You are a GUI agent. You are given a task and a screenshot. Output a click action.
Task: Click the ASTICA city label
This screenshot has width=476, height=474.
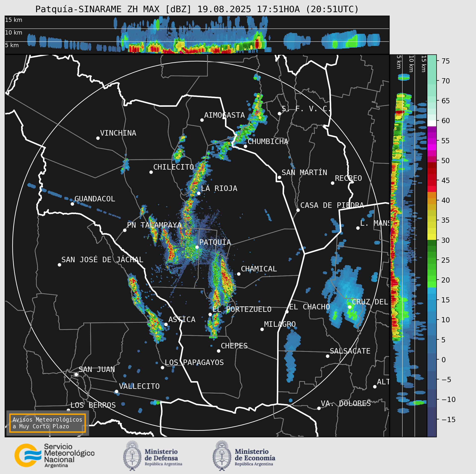[x=182, y=320]
